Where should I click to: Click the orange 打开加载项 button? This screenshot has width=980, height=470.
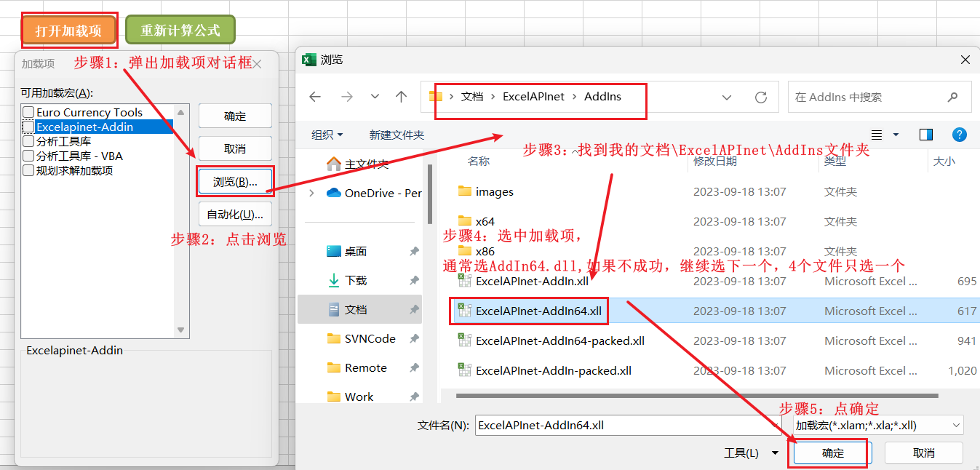click(x=68, y=31)
